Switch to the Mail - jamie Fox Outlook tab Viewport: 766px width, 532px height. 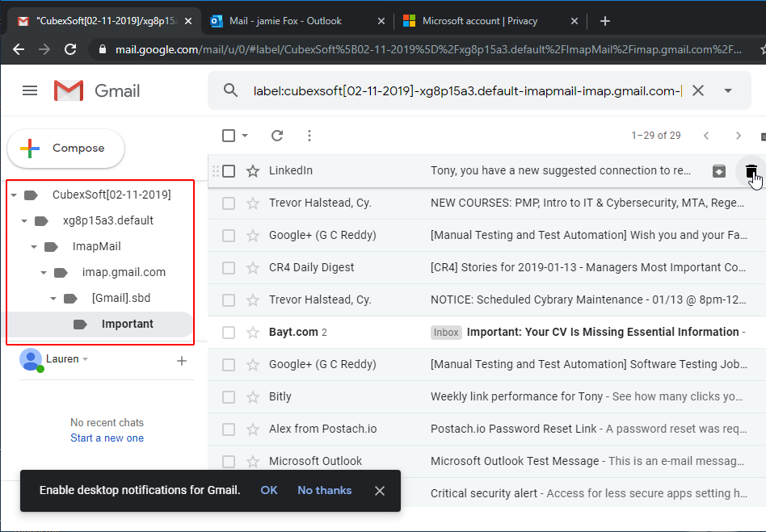[297, 21]
